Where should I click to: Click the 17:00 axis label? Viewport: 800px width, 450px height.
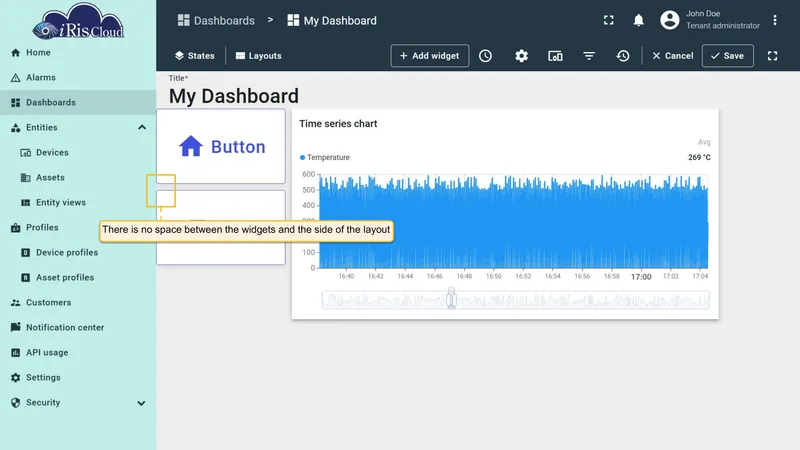pos(641,277)
